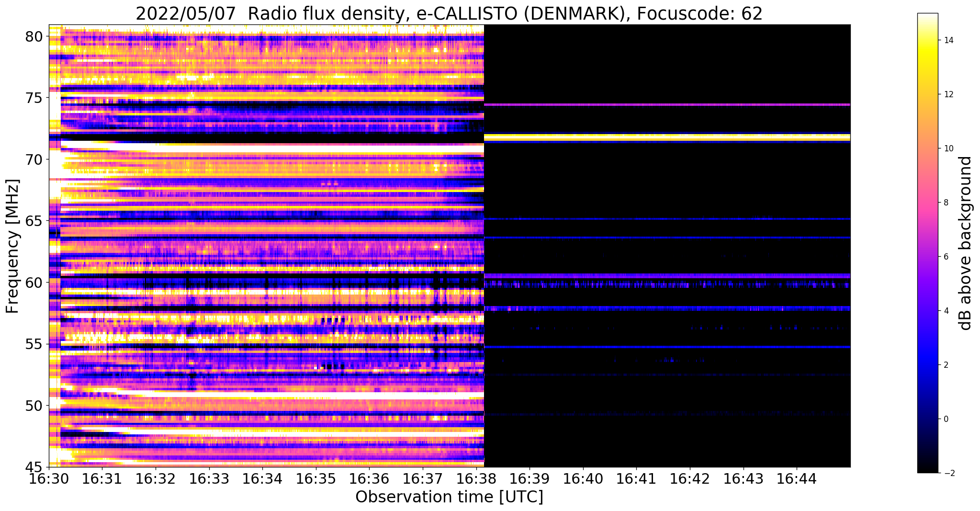Click the 'Observation time [UTC]' x-axis label
This screenshot has width=980, height=511.
pos(449,497)
